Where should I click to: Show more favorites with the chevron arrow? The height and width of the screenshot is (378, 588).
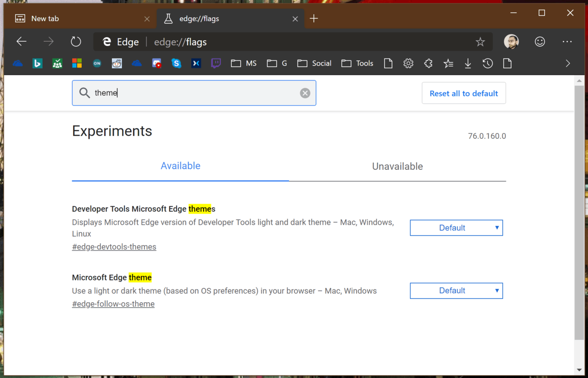tap(568, 63)
